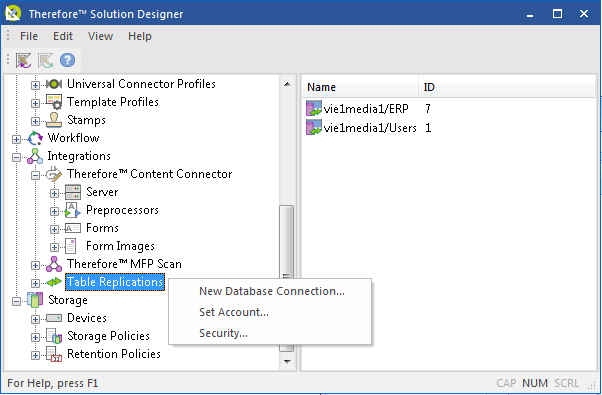Viewport: 602px width, 395px height.
Task: Click the first toolbar connect icon
Action: [23, 60]
